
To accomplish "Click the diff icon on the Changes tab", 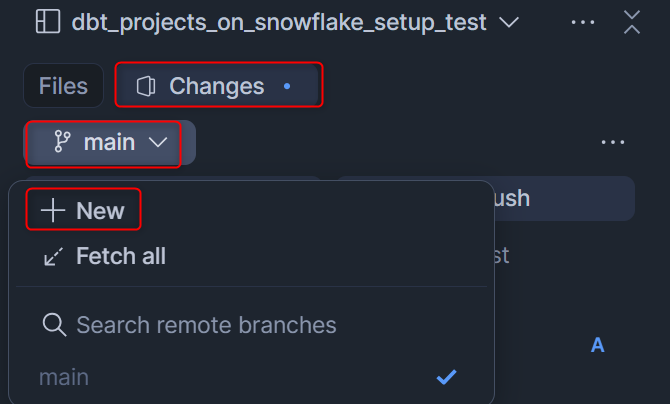I will click(147, 87).
